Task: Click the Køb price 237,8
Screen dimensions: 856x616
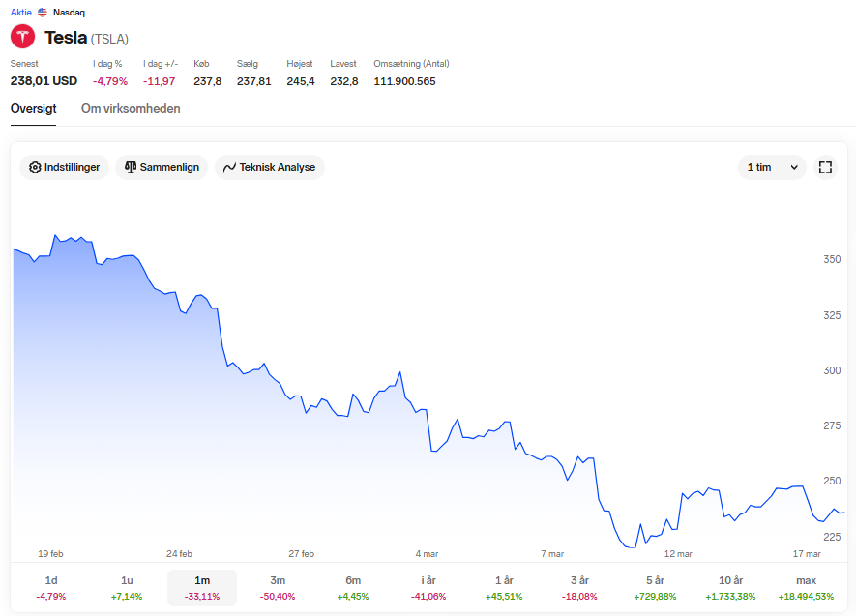Action: click(207, 81)
